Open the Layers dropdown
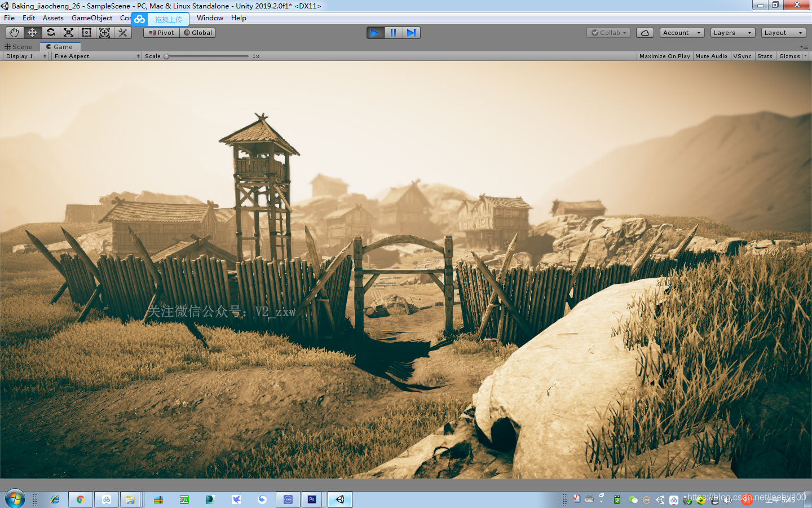This screenshot has height=508, width=812. point(732,33)
